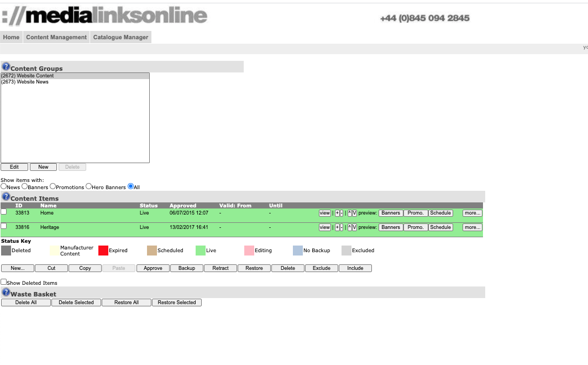
Task: Open the Content Items help icon
Action: (6, 196)
